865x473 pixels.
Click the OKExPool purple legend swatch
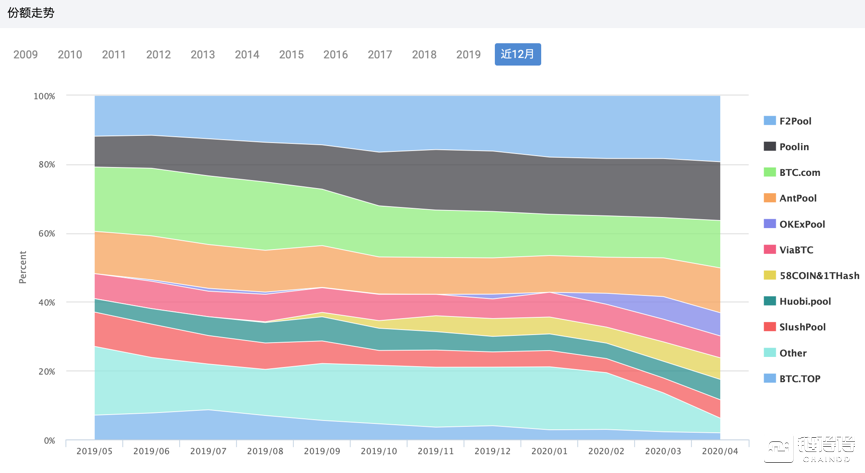pyautogui.click(x=770, y=224)
